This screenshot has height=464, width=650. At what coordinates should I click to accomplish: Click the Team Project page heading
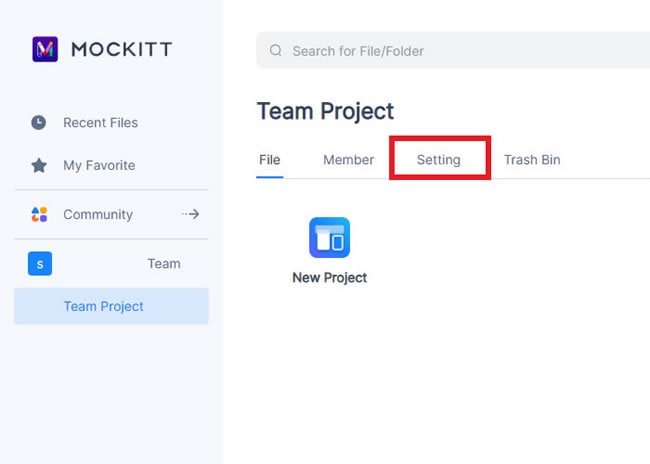pyautogui.click(x=325, y=111)
